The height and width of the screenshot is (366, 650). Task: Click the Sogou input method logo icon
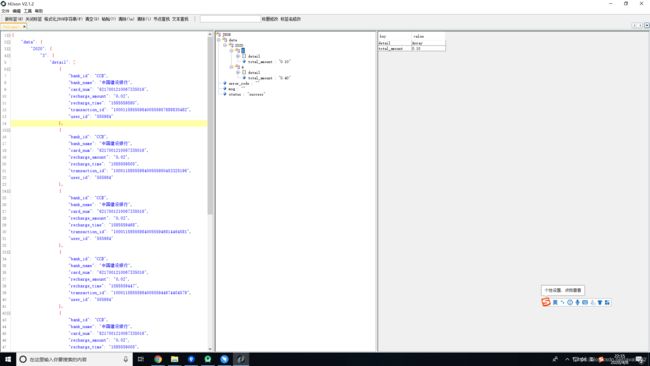tap(546, 302)
